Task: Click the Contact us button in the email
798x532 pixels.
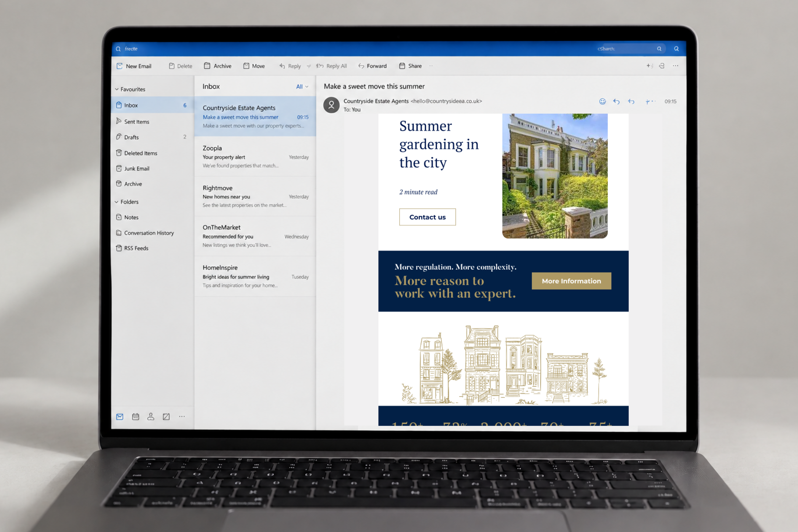Action: [x=427, y=217]
